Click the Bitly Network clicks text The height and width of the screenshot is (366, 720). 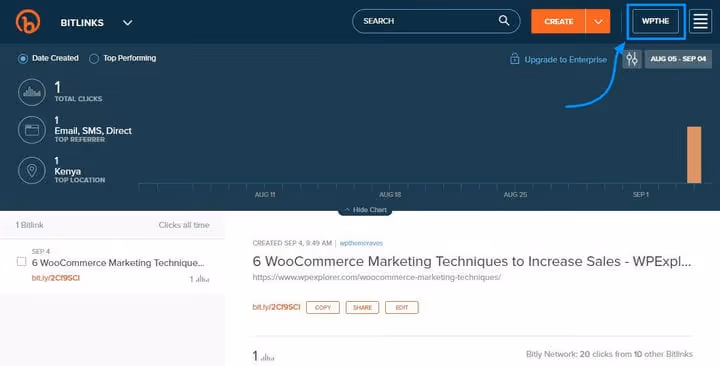click(x=609, y=354)
